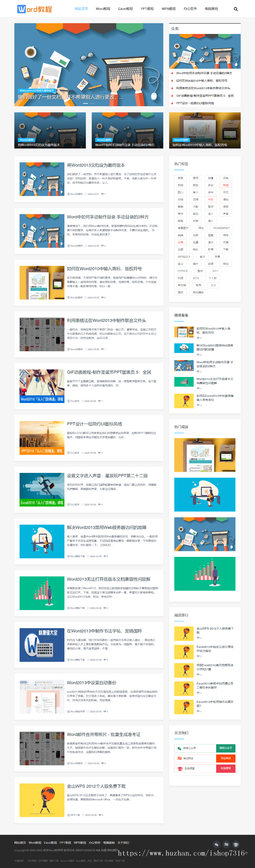
Task: Click the footer graduation cap icon
Action: click(x=236, y=844)
